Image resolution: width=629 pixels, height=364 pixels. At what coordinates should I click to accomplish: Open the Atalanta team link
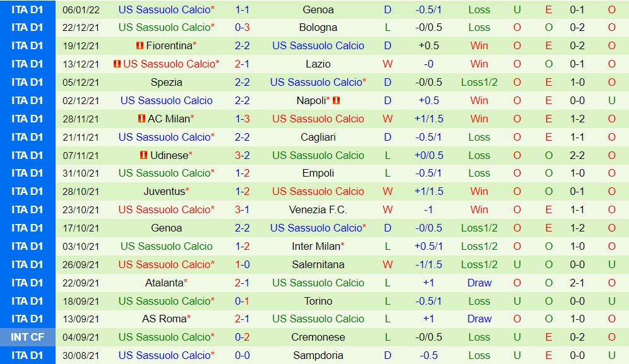pyautogui.click(x=164, y=283)
